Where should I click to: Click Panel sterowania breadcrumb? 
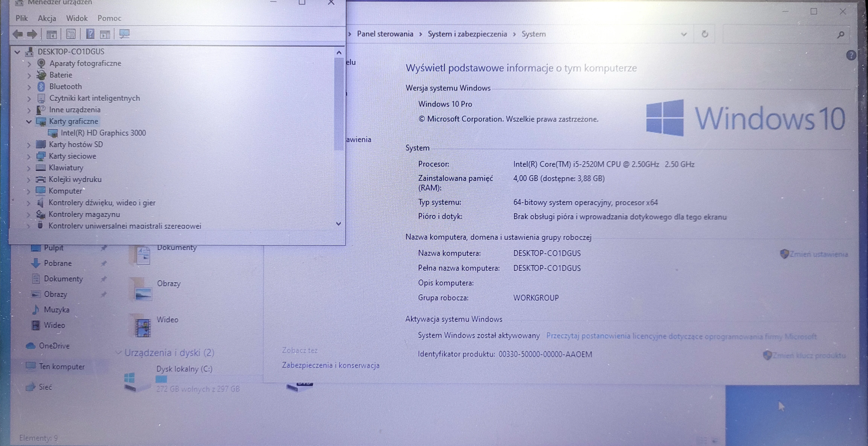tap(385, 34)
